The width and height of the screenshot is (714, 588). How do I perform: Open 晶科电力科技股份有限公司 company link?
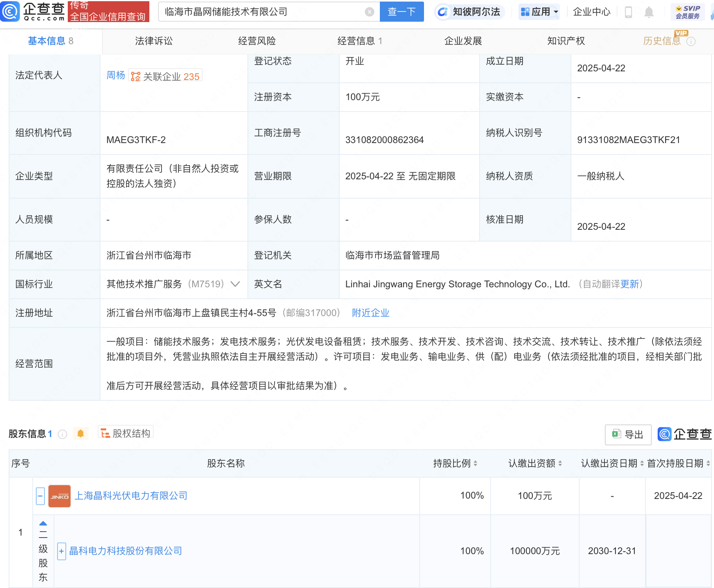[x=126, y=551]
